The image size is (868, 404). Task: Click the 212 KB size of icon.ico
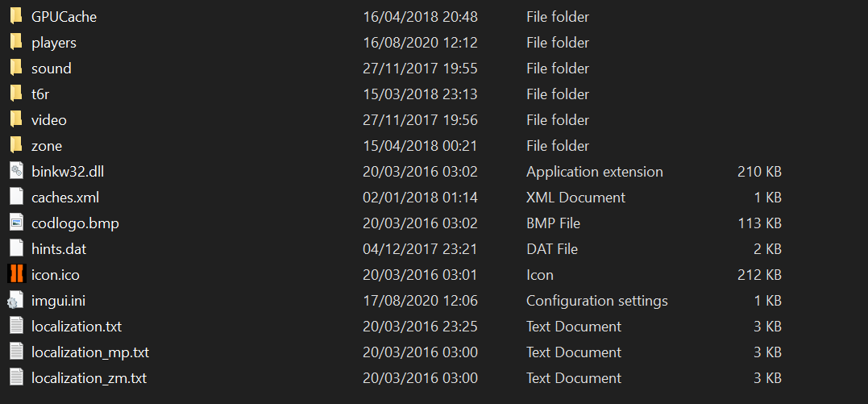coord(759,274)
